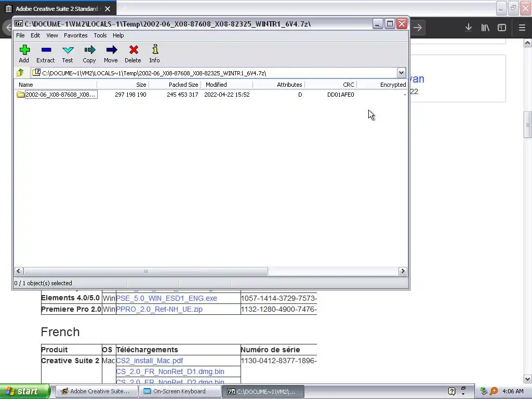Run the Test archive tool
532x399 pixels.
click(x=68, y=54)
